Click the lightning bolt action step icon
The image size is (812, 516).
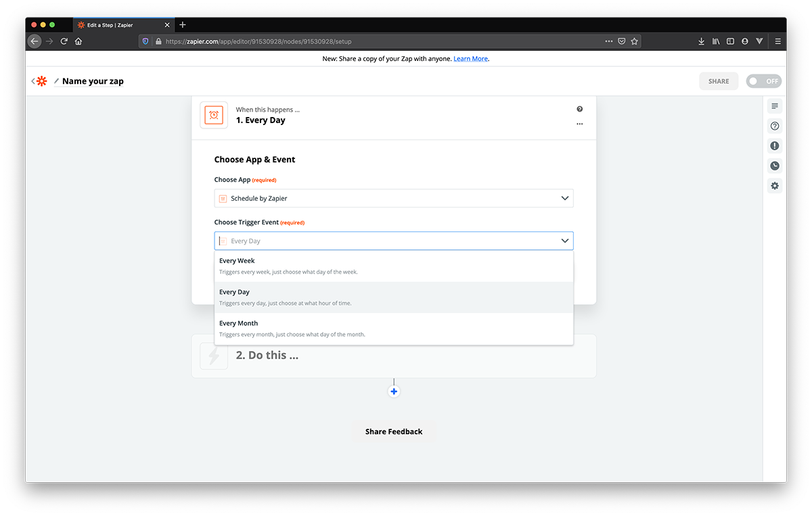coord(214,356)
